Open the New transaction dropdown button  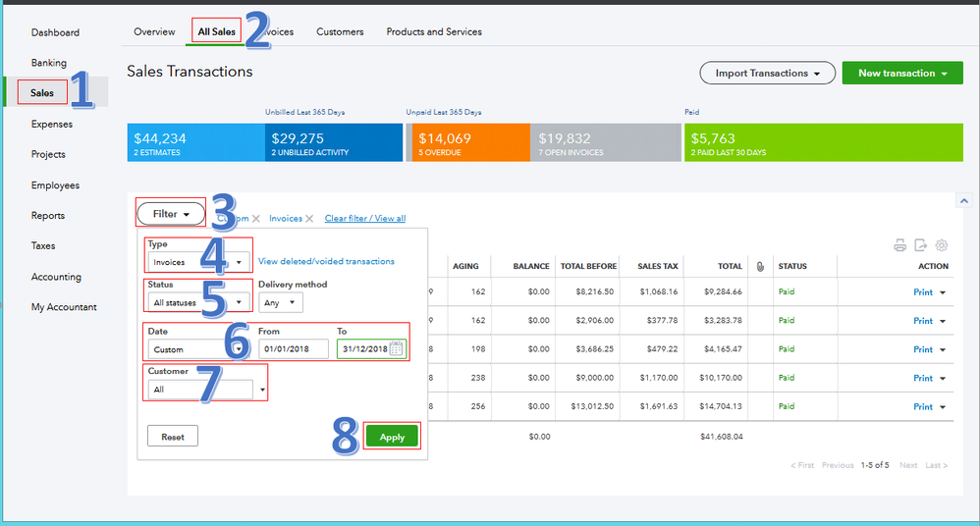tap(902, 73)
